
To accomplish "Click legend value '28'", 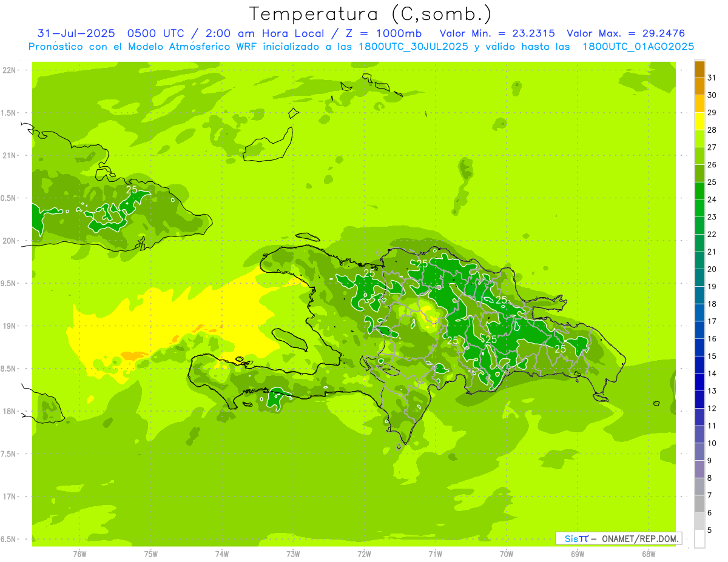I will [712, 130].
